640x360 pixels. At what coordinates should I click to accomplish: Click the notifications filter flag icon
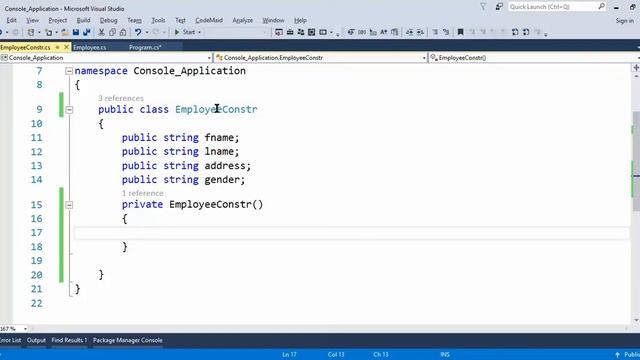click(483, 7)
